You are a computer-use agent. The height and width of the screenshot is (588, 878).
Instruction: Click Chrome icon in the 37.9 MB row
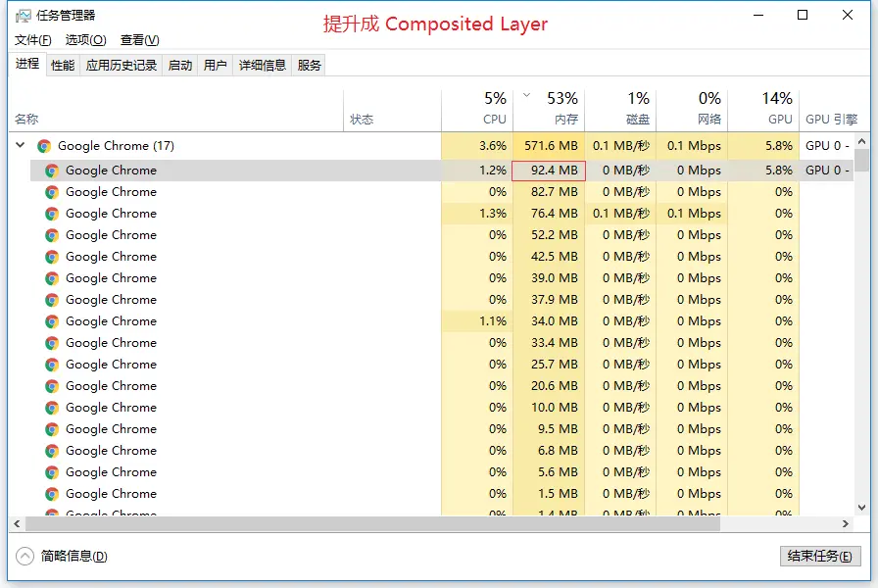coord(52,300)
